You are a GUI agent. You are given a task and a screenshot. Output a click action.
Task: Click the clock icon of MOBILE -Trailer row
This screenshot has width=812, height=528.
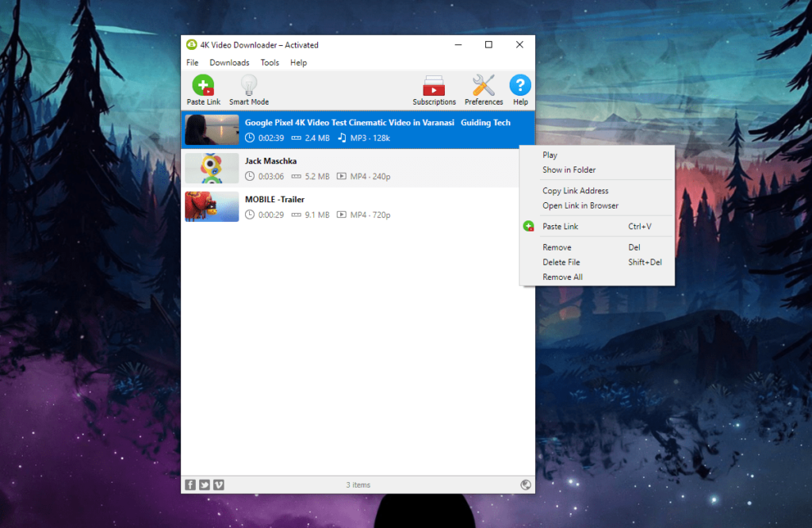coord(250,214)
